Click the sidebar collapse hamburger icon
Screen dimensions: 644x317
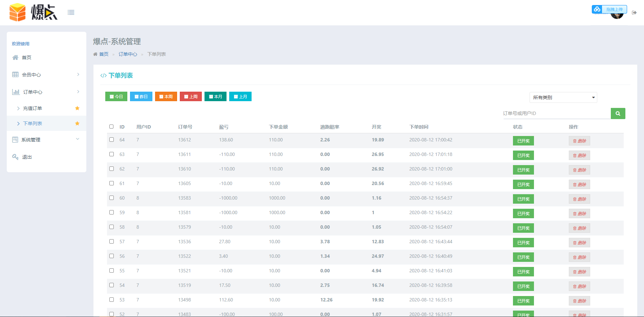tap(71, 13)
